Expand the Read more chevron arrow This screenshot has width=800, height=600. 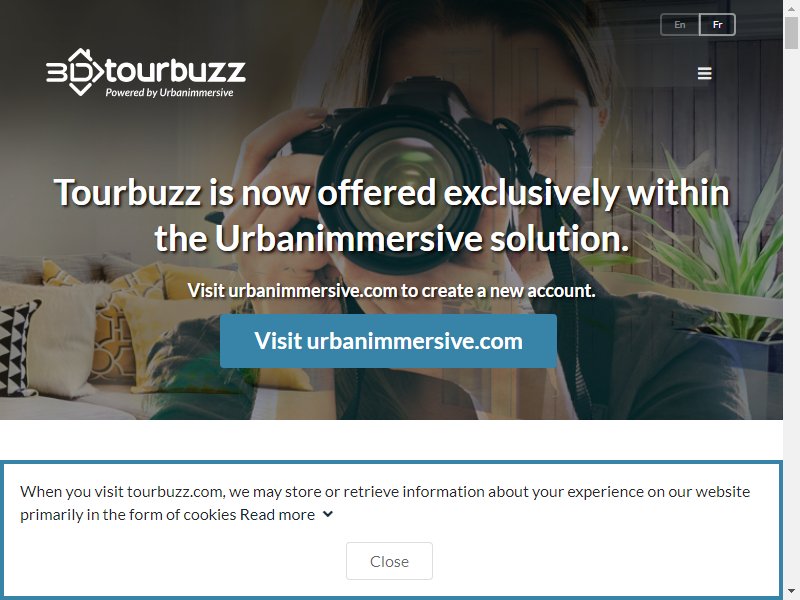click(328, 514)
